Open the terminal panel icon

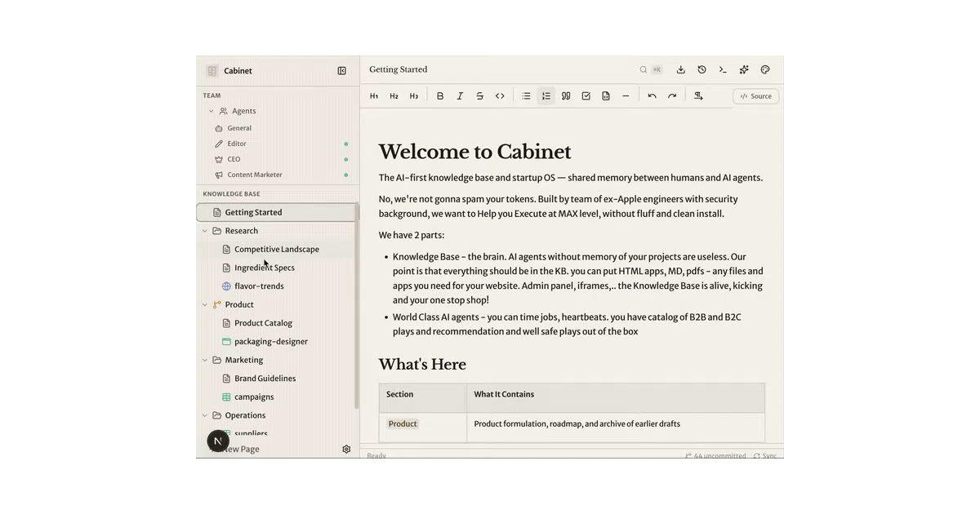(723, 70)
